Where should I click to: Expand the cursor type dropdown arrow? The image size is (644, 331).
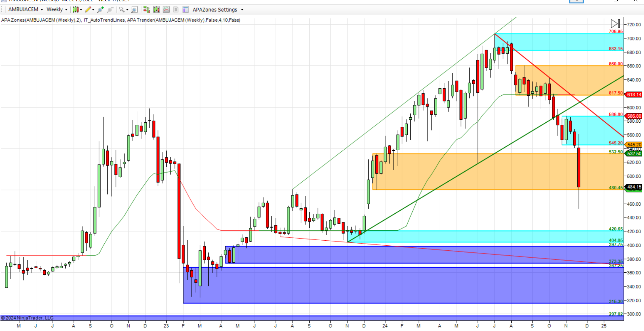click(x=127, y=10)
